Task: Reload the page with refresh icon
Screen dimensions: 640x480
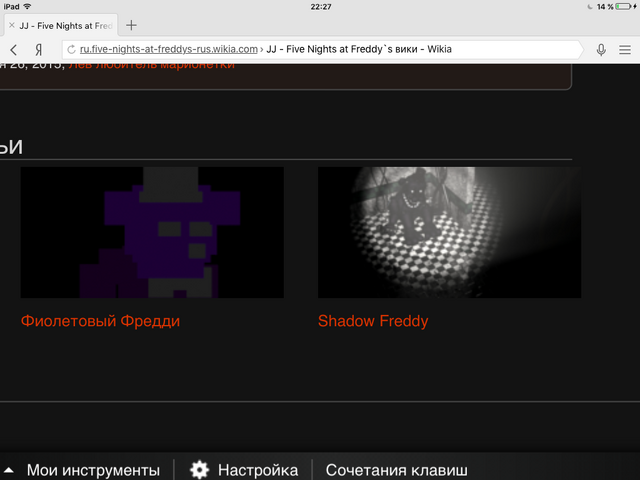Action: pos(71,49)
